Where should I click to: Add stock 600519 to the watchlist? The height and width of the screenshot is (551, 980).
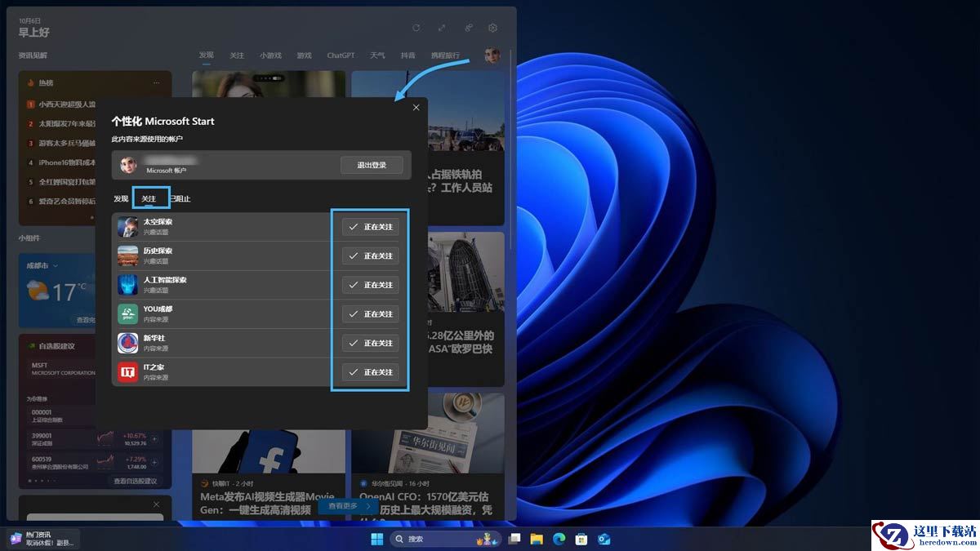[154, 463]
